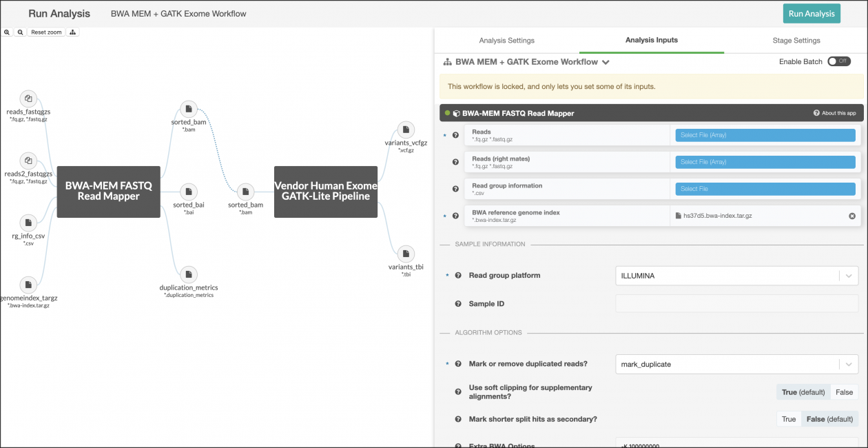This screenshot has height=448, width=868.
Task: Open the mark_duplicate dropdown
Action: click(x=736, y=364)
